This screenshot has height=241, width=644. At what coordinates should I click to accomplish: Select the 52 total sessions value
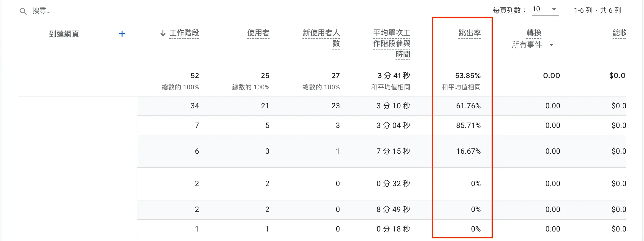coord(195,76)
